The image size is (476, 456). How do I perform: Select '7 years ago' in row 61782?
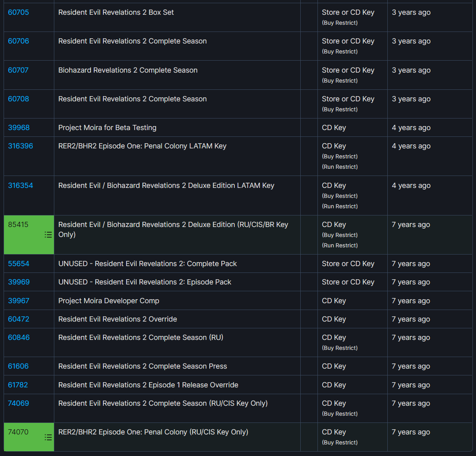411,385
